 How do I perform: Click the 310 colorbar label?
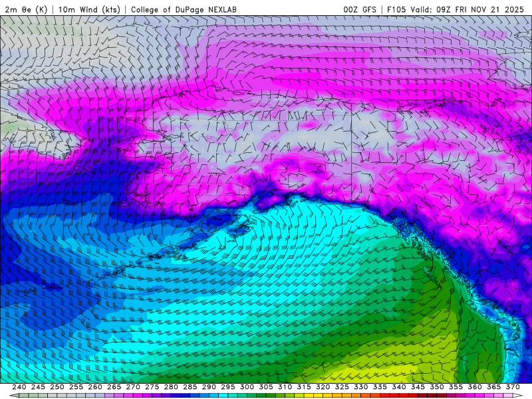285,387
